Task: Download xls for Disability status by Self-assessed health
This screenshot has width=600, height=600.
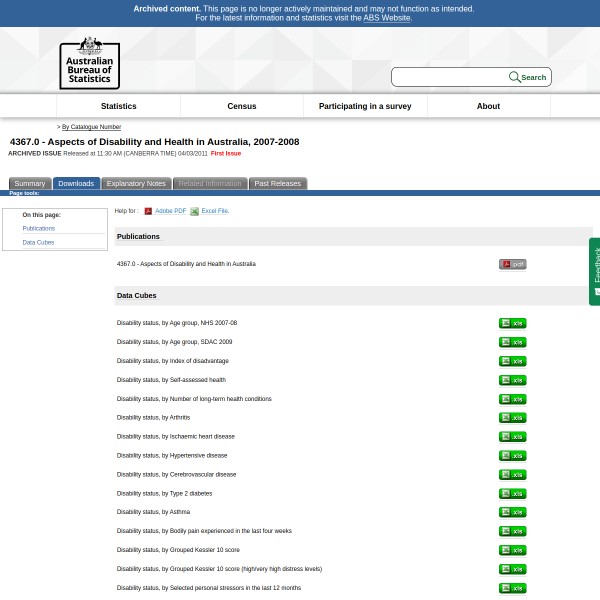Action: (x=512, y=380)
